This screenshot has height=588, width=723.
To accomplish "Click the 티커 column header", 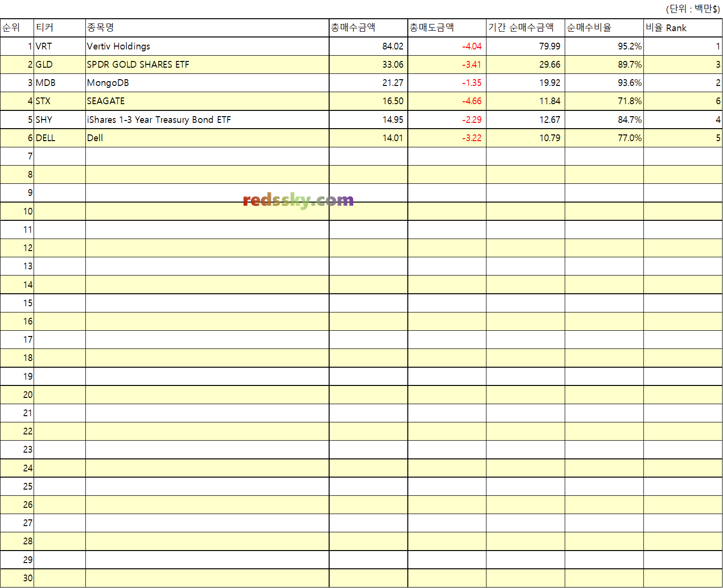I will 60,28.
